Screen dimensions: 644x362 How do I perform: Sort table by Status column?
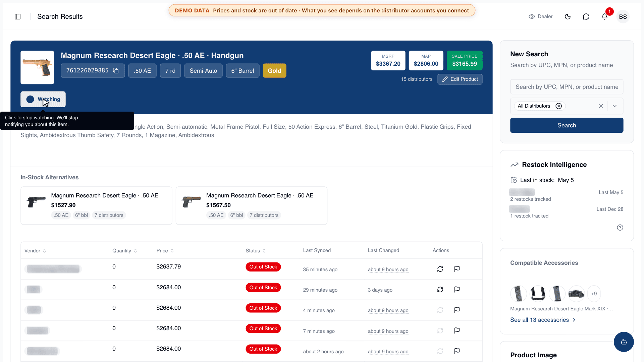tap(256, 251)
